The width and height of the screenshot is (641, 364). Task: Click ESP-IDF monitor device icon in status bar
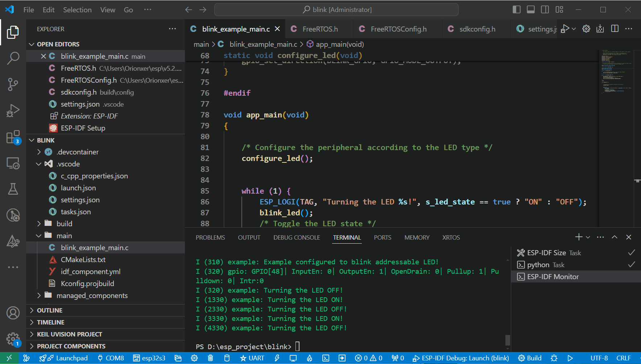tap(293, 358)
